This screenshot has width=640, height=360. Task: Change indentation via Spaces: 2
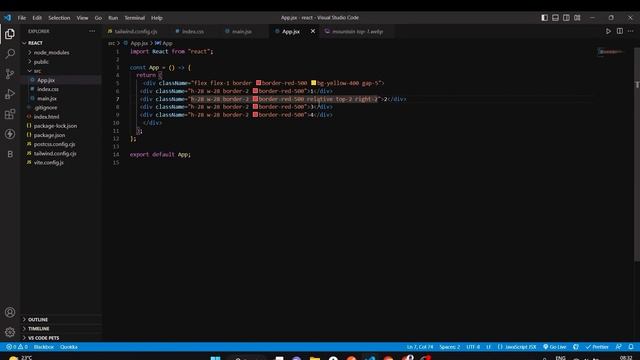tap(449, 347)
